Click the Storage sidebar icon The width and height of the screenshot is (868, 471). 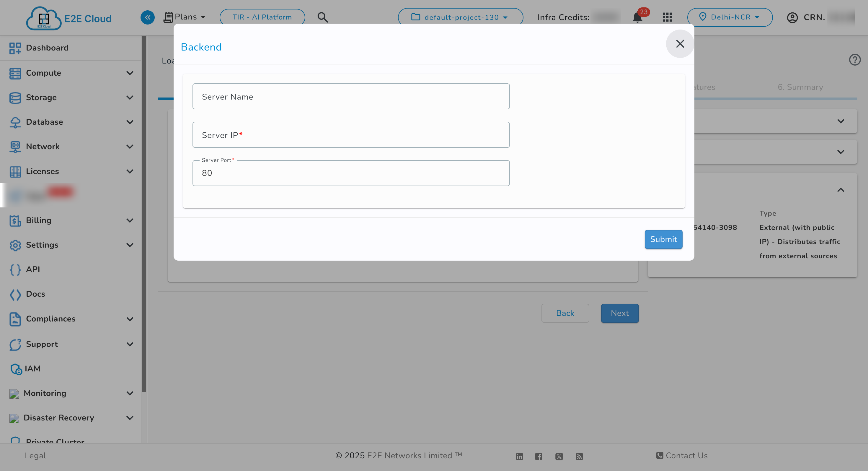15,98
